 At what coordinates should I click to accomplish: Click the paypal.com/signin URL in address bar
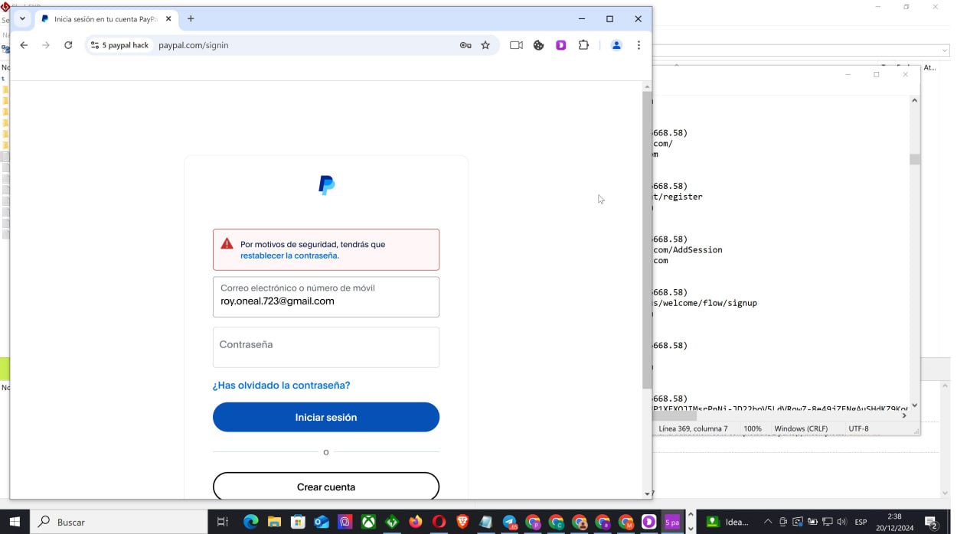[194, 45]
